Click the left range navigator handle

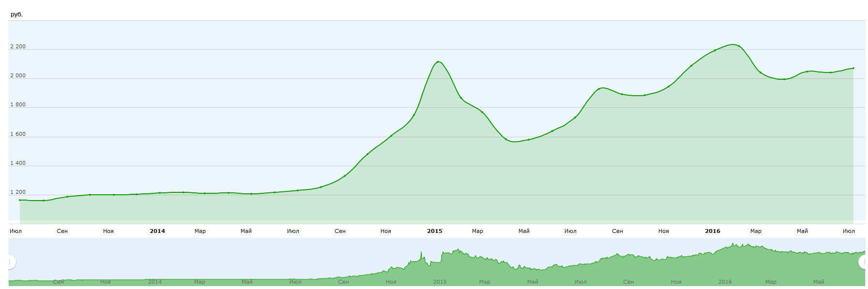(x=11, y=262)
